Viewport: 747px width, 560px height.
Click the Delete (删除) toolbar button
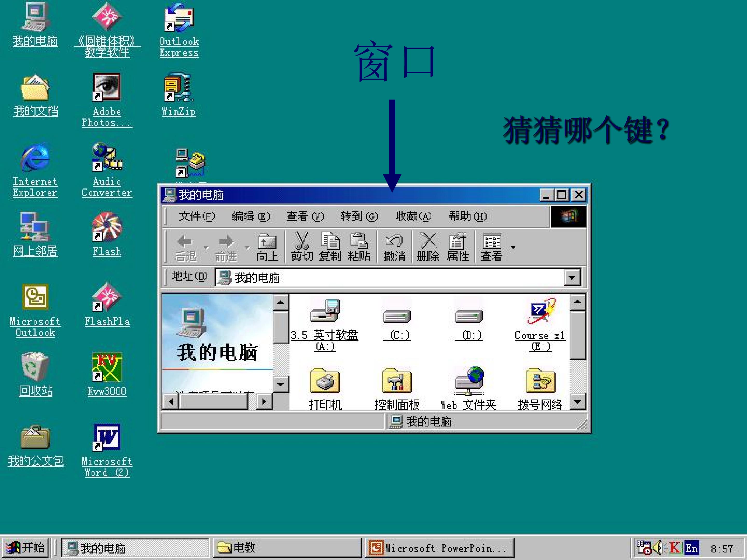[428, 247]
